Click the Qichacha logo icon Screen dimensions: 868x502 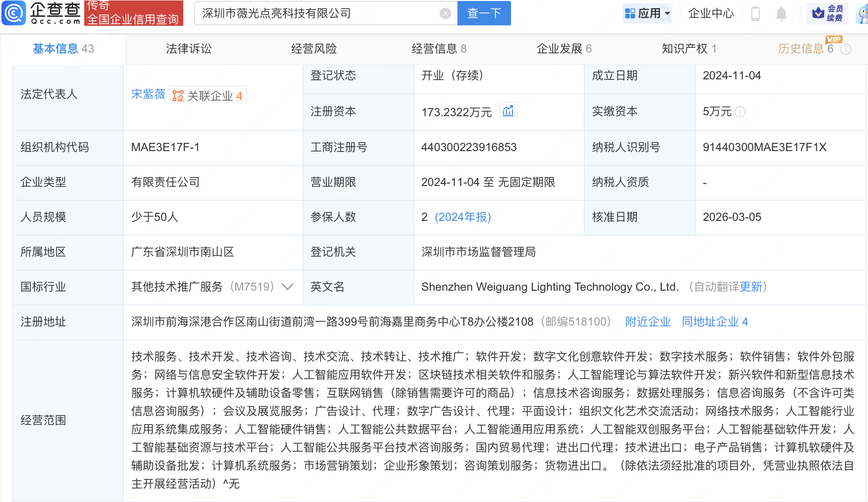click(x=14, y=13)
